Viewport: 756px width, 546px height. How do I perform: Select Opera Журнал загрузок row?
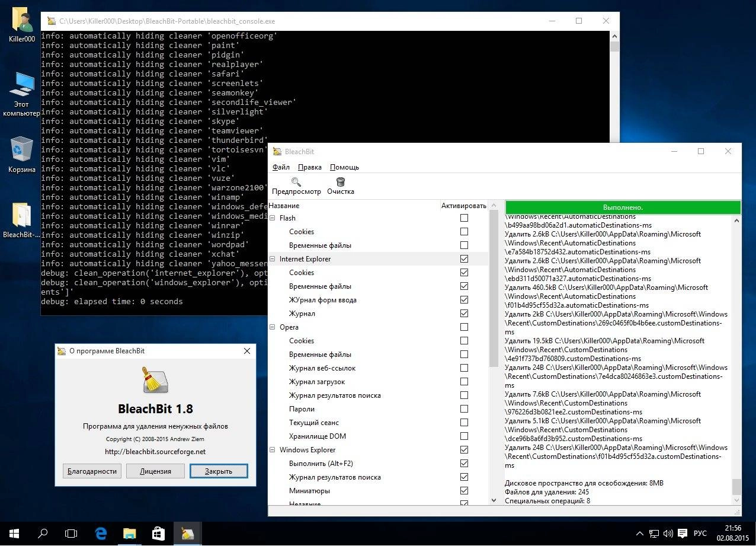click(x=378, y=382)
